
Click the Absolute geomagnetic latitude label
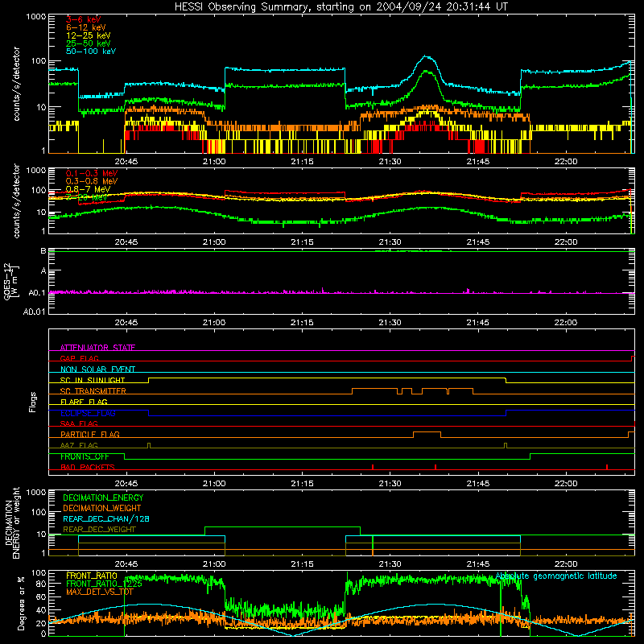click(556, 576)
